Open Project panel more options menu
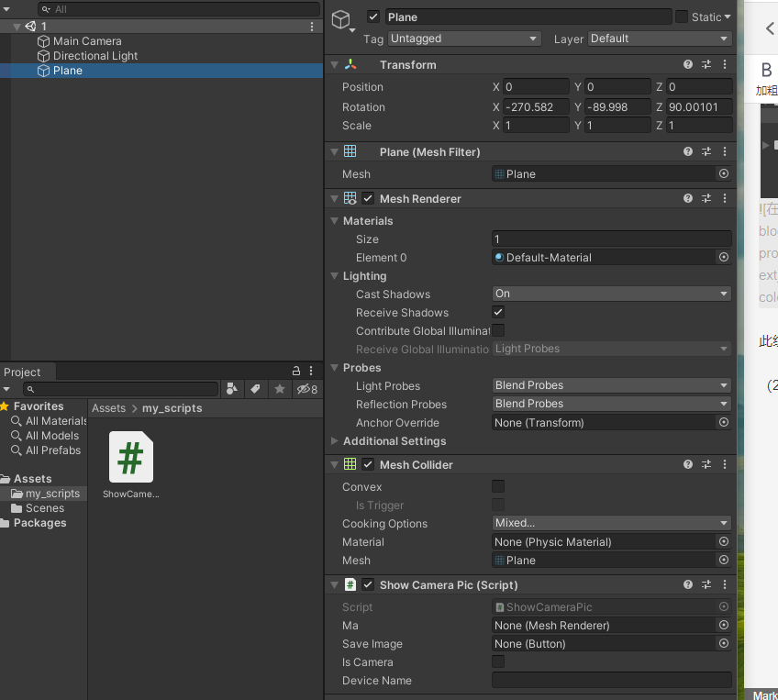Viewport: 778px width, 700px height. tap(311, 371)
